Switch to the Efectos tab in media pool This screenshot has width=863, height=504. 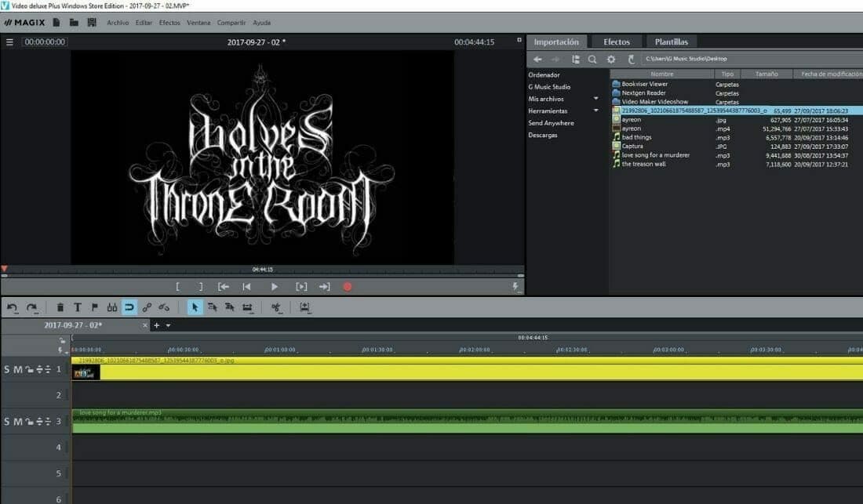(617, 42)
